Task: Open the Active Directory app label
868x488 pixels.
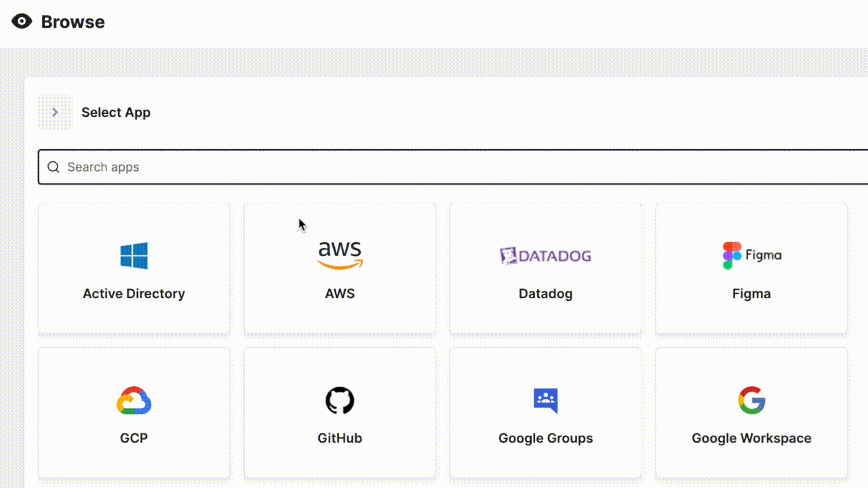Action: point(134,293)
